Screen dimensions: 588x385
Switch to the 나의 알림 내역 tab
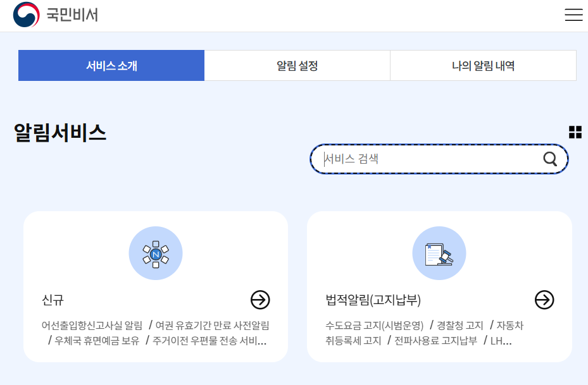(482, 65)
